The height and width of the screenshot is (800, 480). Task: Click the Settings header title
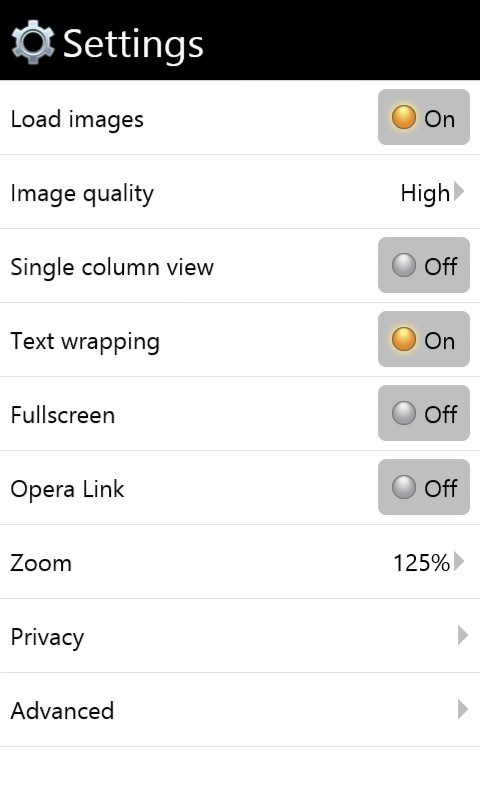[x=133, y=45]
